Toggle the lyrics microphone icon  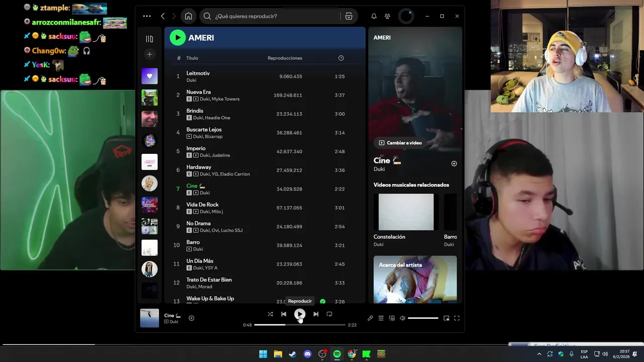pos(370,318)
